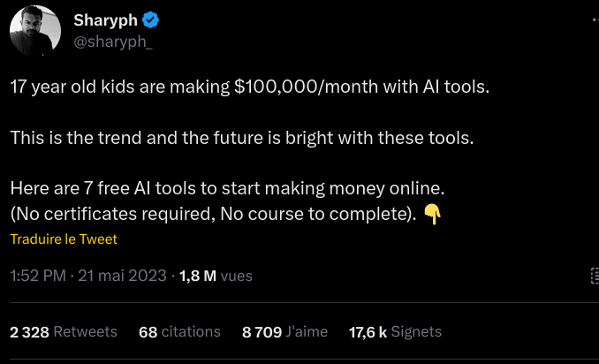
Task: Show the 2 328 Retweets list
Action: (64, 331)
